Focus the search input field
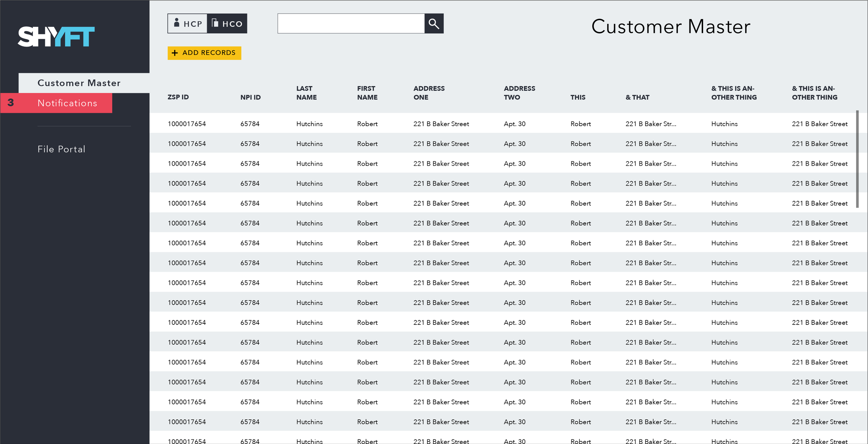Screen dimensions: 868x444 [x=351, y=24]
